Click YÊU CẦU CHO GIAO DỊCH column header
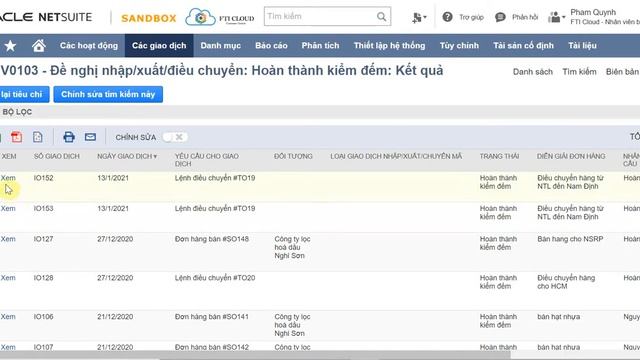This screenshot has height=360, width=640. pyautogui.click(x=207, y=160)
